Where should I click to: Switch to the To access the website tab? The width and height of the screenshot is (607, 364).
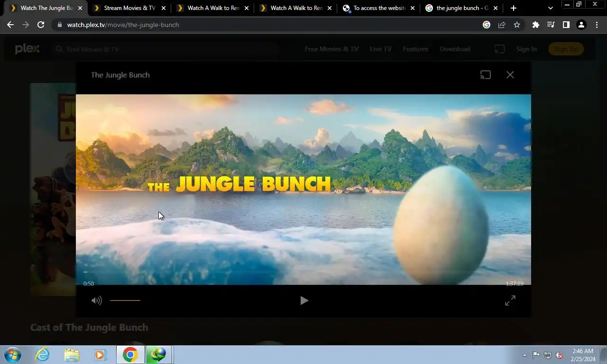coord(378,8)
